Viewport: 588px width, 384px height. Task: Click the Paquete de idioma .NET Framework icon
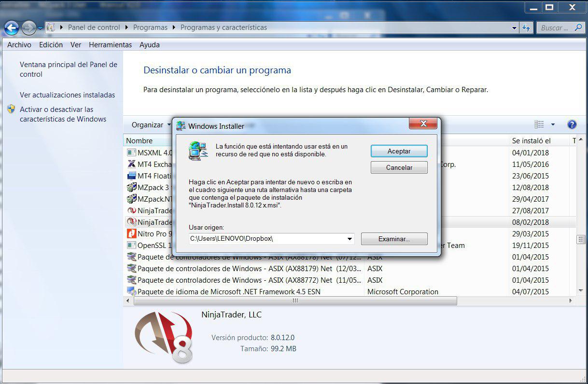click(131, 291)
